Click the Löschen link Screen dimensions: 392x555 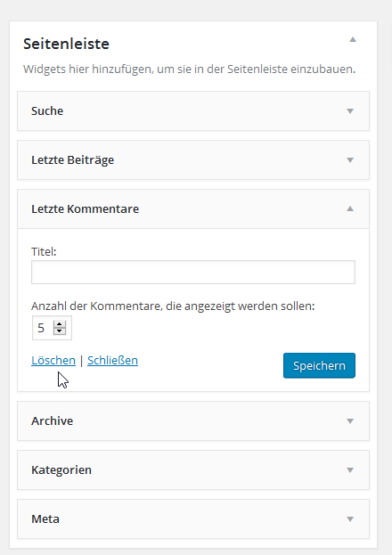point(53,360)
